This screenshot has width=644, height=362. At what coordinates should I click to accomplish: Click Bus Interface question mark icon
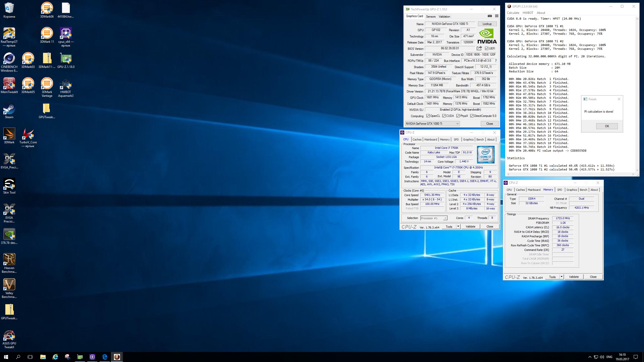496,61
